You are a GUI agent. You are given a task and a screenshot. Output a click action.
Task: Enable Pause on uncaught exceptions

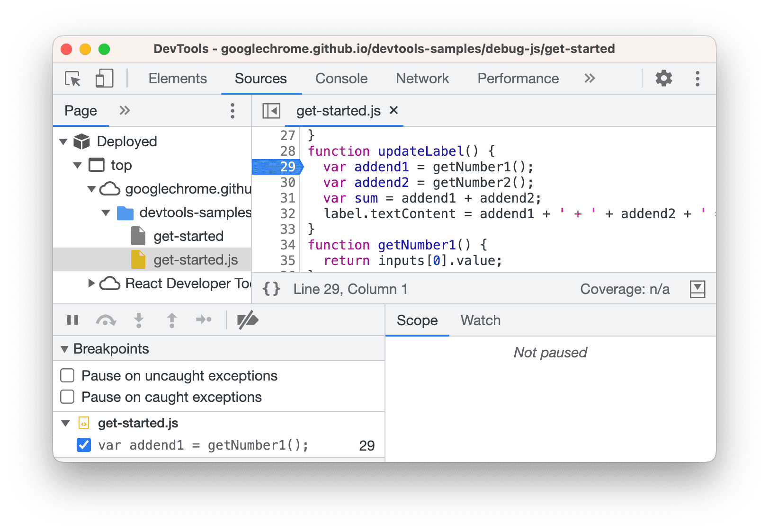[67, 375]
